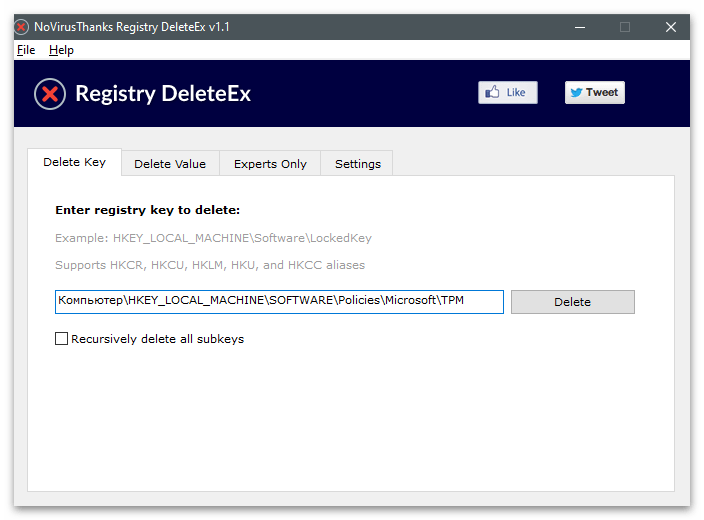The width and height of the screenshot is (704, 520).
Task: Click the Tweet button
Action: (594, 93)
